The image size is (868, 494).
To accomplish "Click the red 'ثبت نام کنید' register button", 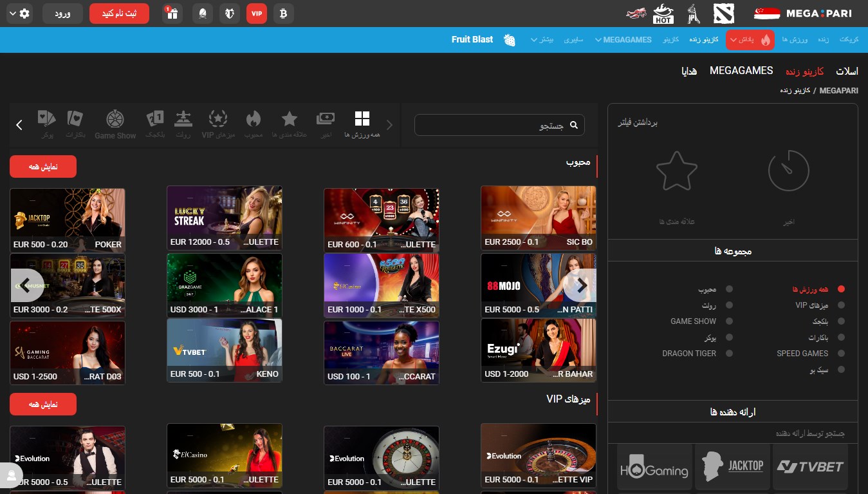I will coord(119,14).
